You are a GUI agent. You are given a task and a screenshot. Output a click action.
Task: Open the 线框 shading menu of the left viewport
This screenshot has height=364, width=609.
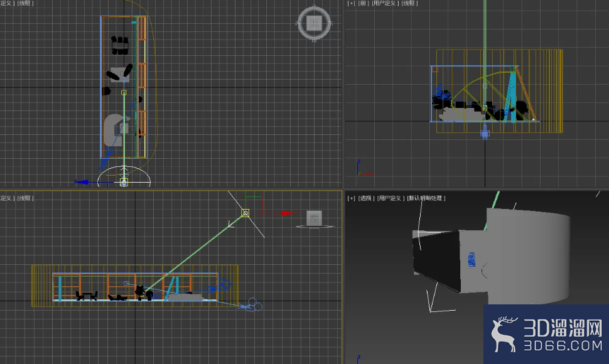tap(26, 198)
